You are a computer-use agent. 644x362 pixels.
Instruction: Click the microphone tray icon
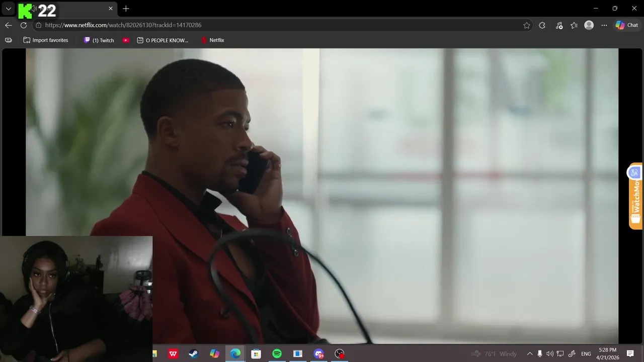coord(539,354)
